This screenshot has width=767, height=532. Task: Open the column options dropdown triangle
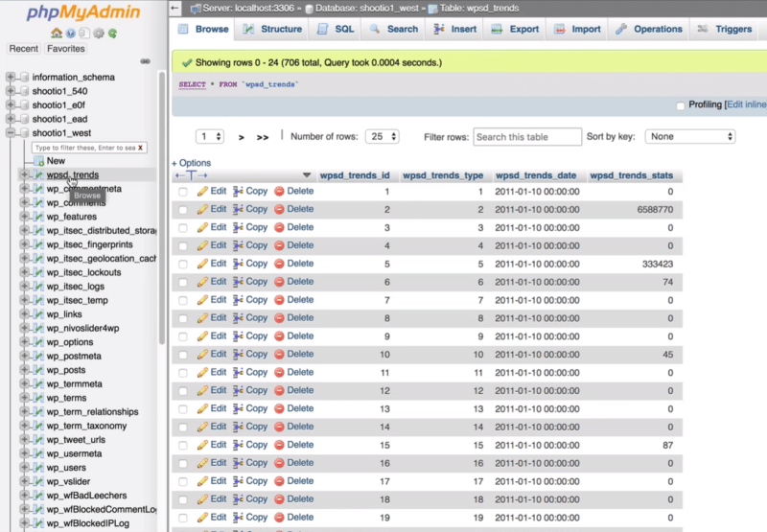[x=307, y=175]
